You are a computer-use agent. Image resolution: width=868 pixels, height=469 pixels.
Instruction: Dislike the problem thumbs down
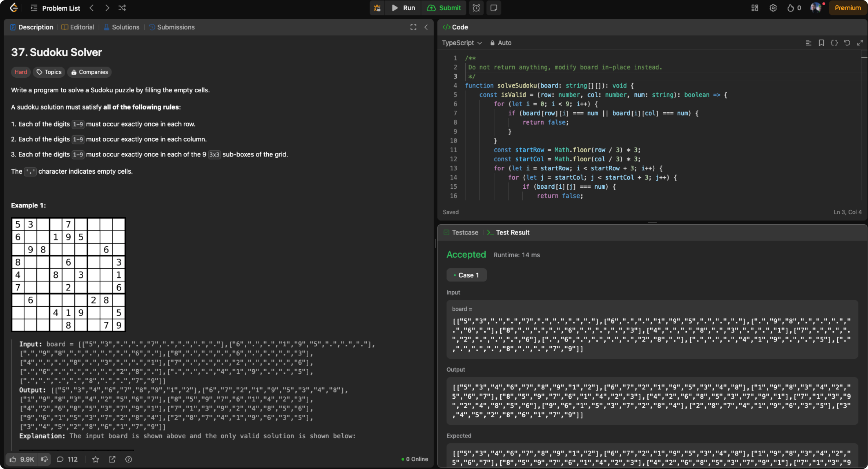click(x=44, y=459)
